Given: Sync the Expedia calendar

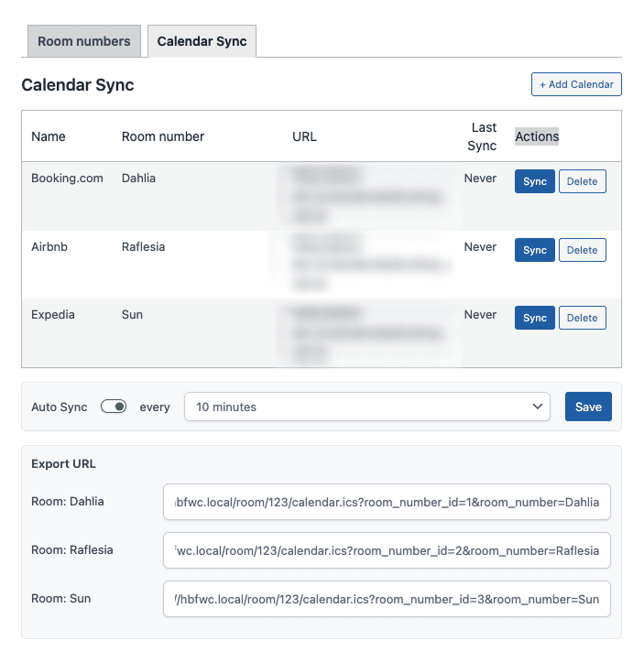Looking at the screenshot, I should pyautogui.click(x=534, y=318).
